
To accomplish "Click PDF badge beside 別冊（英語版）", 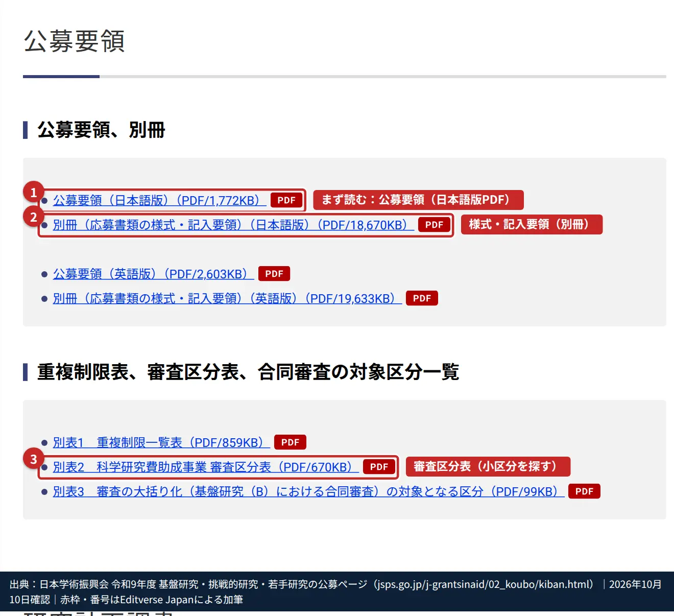I will tap(422, 298).
